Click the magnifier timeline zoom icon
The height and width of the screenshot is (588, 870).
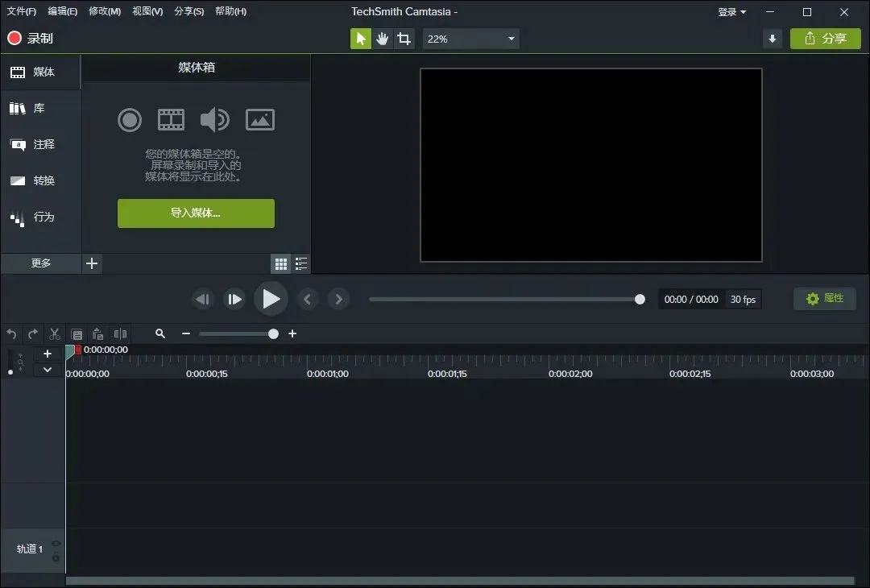point(160,333)
